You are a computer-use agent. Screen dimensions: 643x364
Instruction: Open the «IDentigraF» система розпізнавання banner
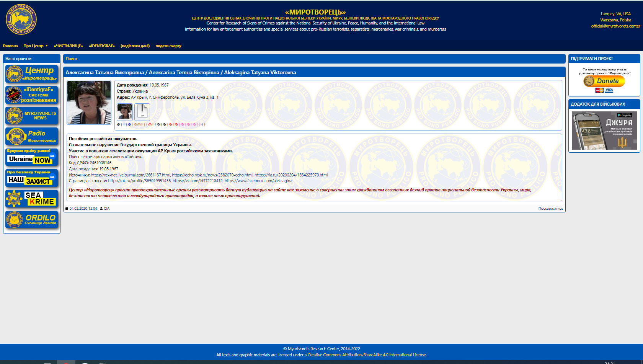(32, 95)
